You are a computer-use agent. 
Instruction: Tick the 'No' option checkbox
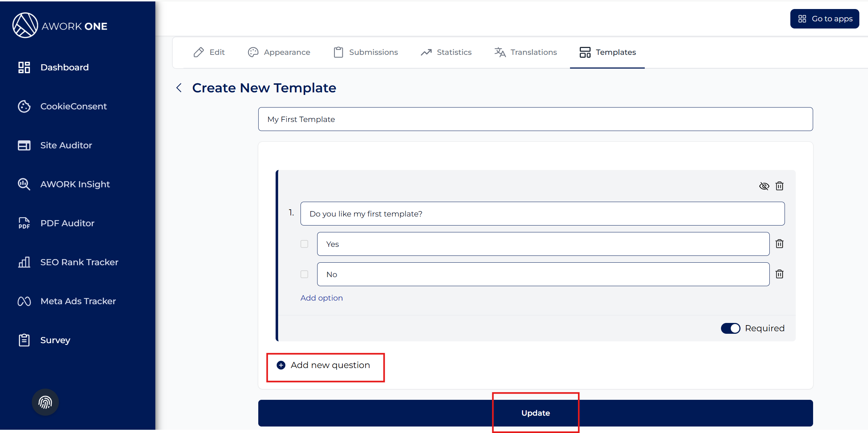point(305,274)
